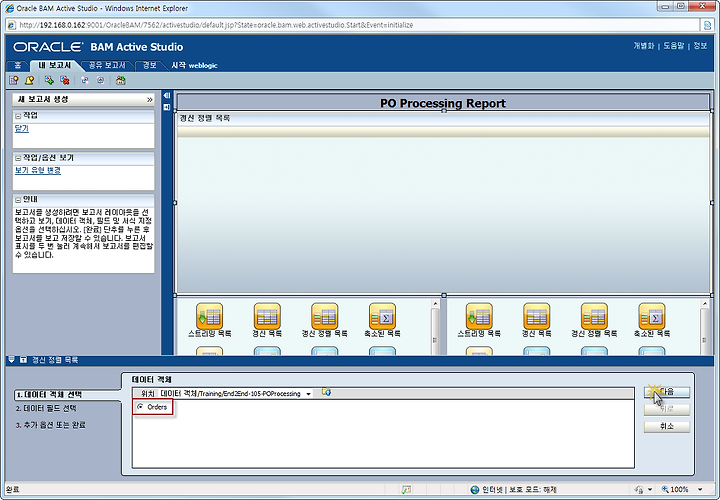Open the 정보 link
The width and height of the screenshot is (720, 500).
[700, 46]
